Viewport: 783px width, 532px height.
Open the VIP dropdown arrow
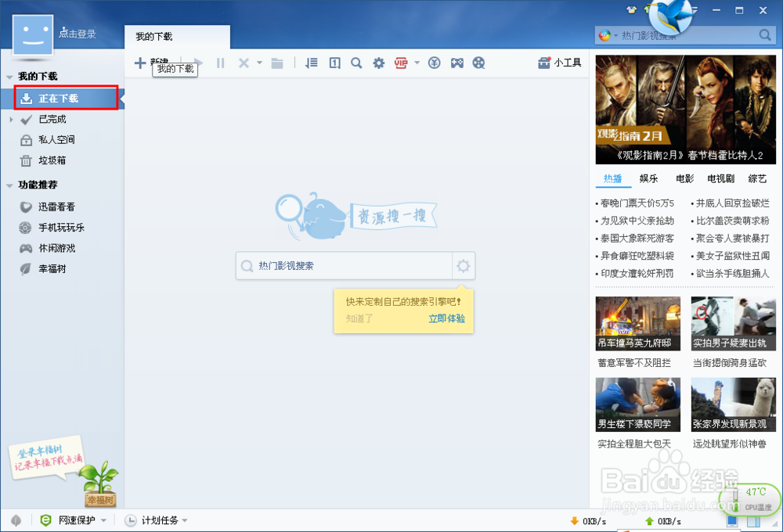click(417, 63)
